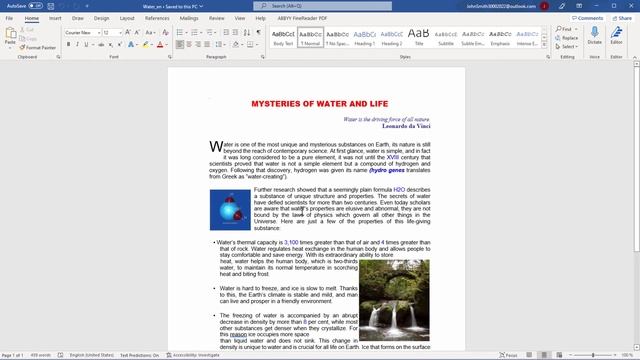The width and height of the screenshot is (640, 360).
Task: Switch to the Design tab
Action: tap(101, 18)
